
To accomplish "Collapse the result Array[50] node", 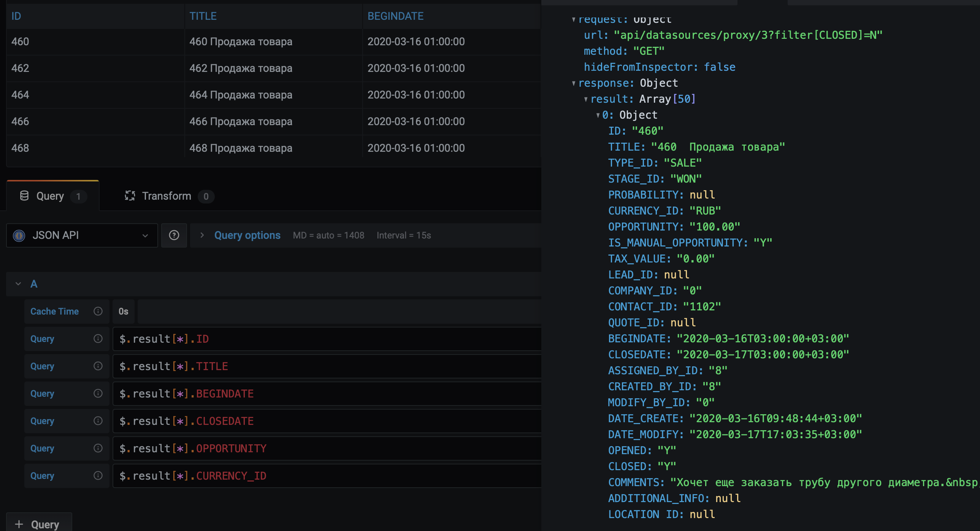I will [585, 99].
